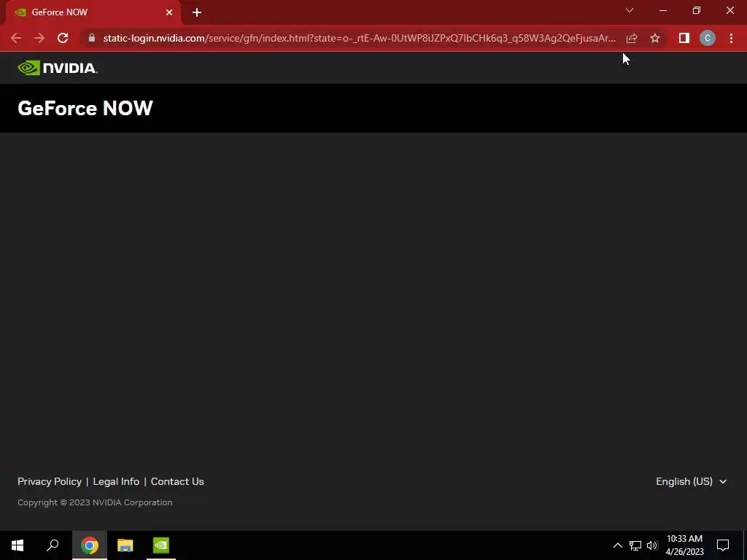Open a new browser tab

[x=197, y=12]
